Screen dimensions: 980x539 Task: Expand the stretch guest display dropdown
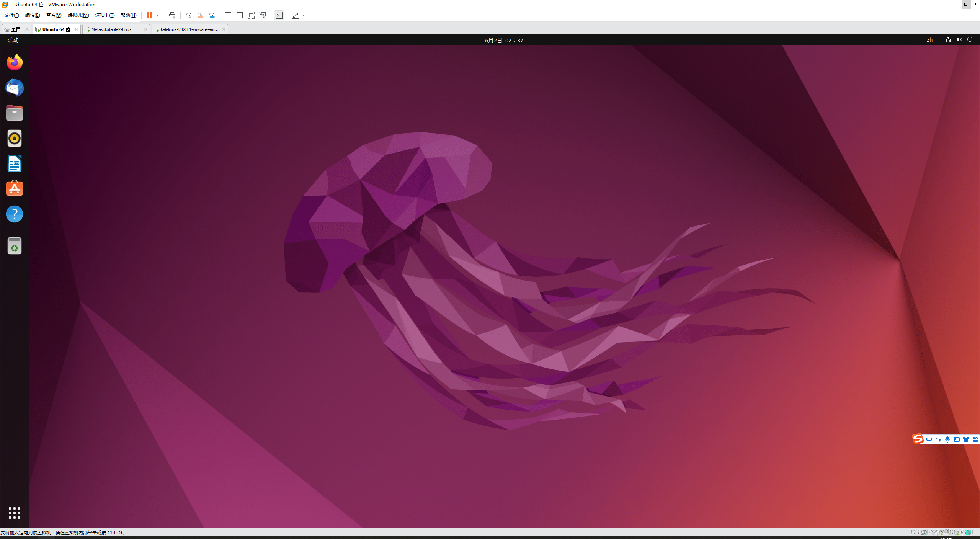[304, 15]
